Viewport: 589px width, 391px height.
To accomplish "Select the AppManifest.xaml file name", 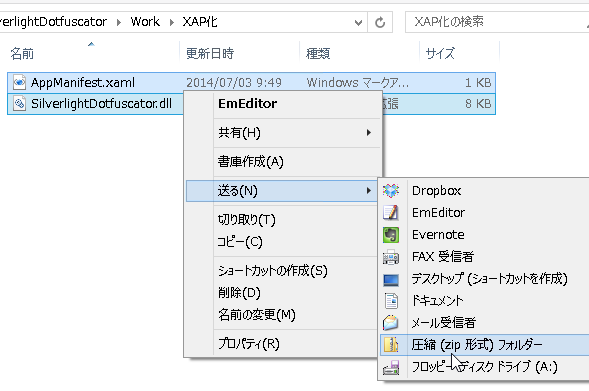I will click(83, 83).
